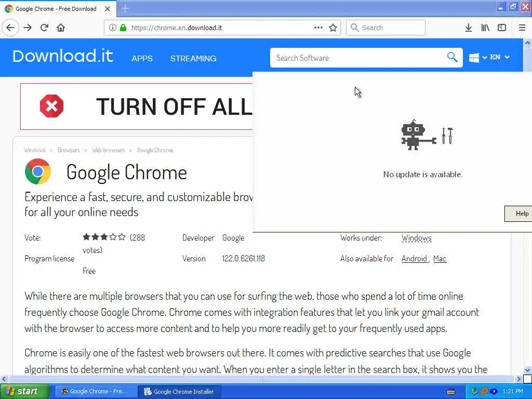The image size is (532, 399).
Task: Follow the Windows breadcrumb link
Action: pyautogui.click(x=35, y=150)
